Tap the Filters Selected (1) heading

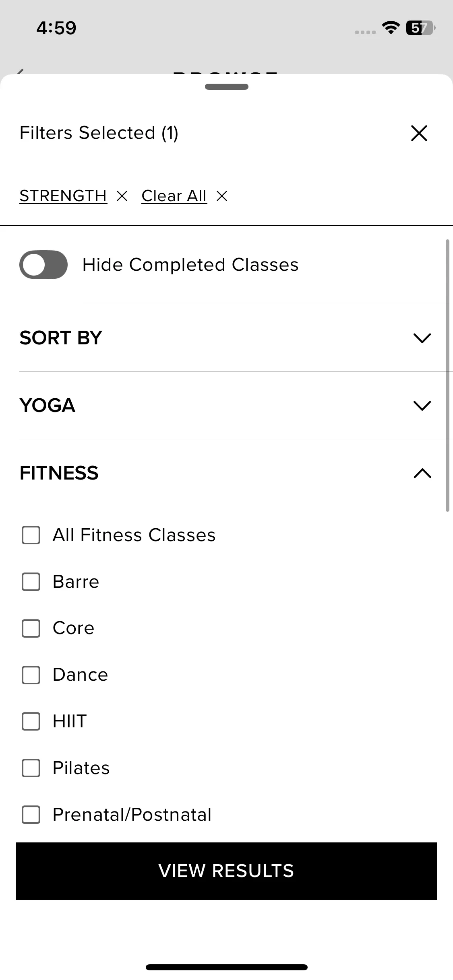(x=99, y=133)
